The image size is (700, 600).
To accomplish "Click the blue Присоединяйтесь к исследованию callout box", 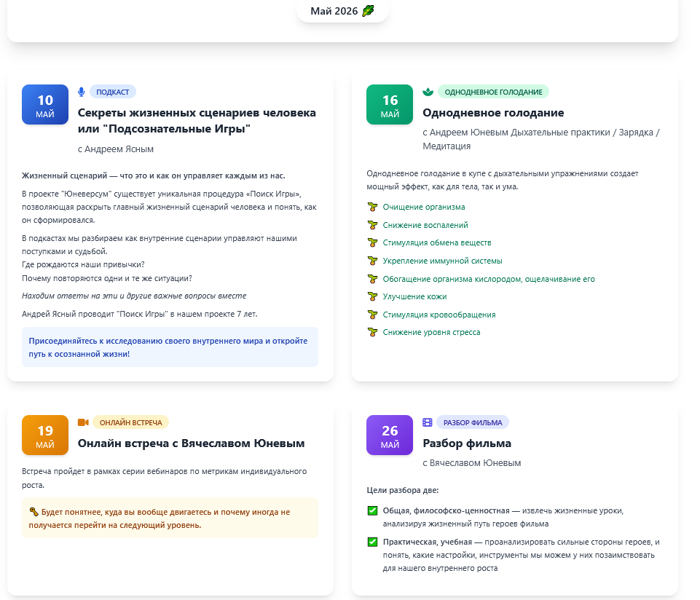I will pos(170,347).
